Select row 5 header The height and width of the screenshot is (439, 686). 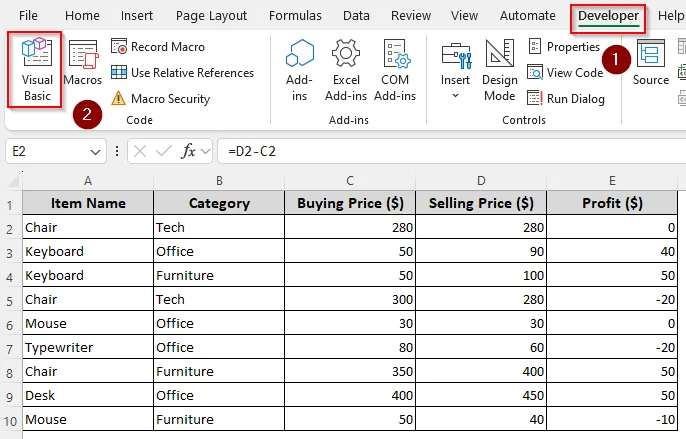pos(11,300)
